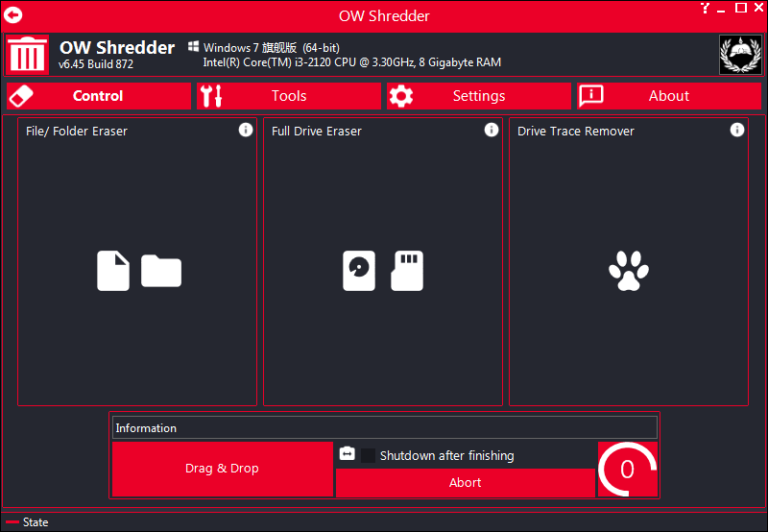Switch to the Tools tab
The image size is (768, 532).
289,95
